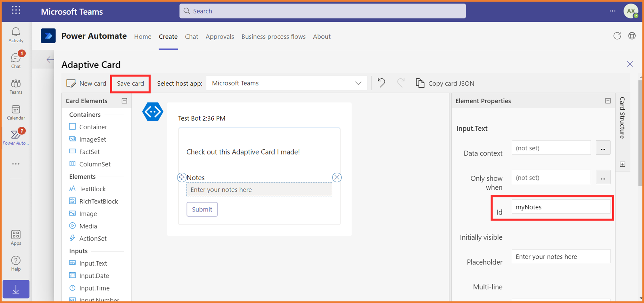644x303 pixels.
Task: Save the card
Action: pyautogui.click(x=130, y=84)
